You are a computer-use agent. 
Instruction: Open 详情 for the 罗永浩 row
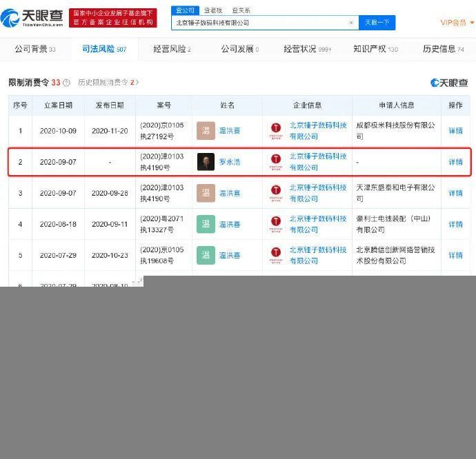click(x=455, y=162)
